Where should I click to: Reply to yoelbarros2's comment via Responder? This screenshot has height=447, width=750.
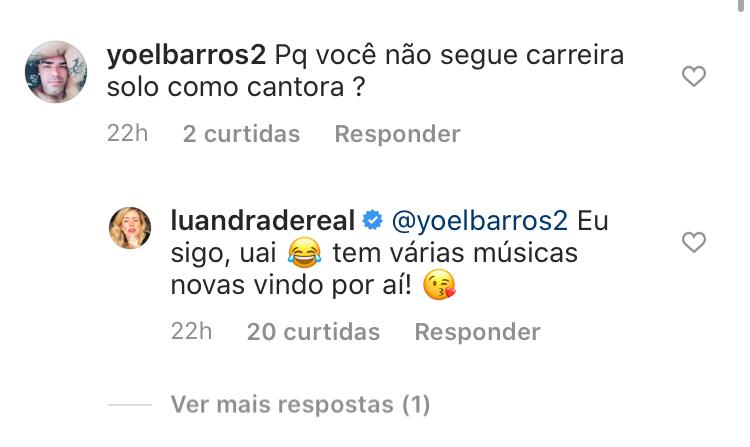397,134
